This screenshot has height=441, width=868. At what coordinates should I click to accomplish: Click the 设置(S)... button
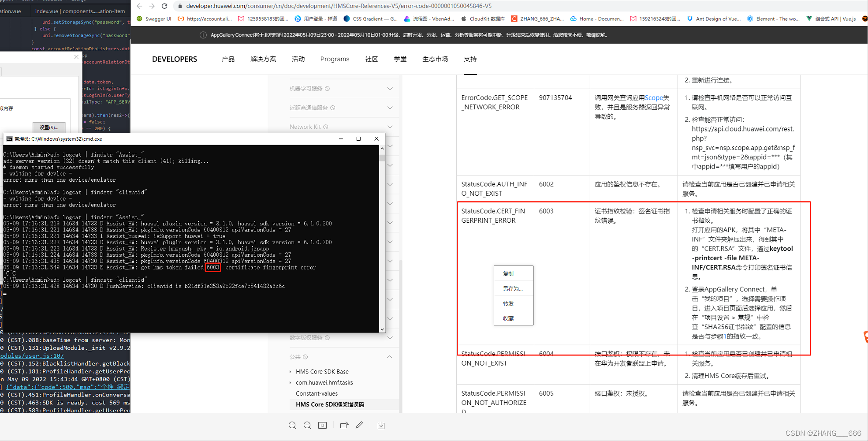pyautogui.click(x=49, y=127)
